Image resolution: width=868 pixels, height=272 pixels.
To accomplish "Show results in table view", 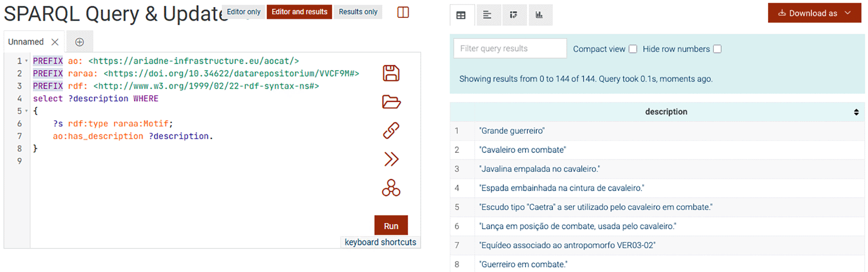I will coord(461,15).
